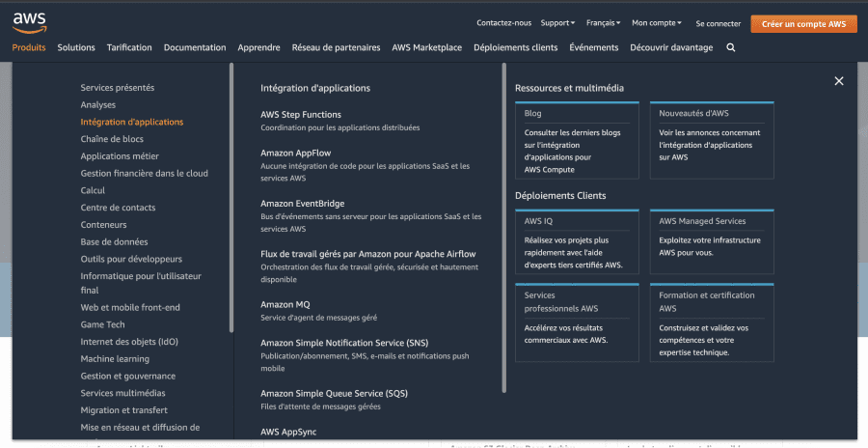868x448 pixels.
Task: Open Amazon Simple Notification Service (SNS)
Action: [x=344, y=343]
